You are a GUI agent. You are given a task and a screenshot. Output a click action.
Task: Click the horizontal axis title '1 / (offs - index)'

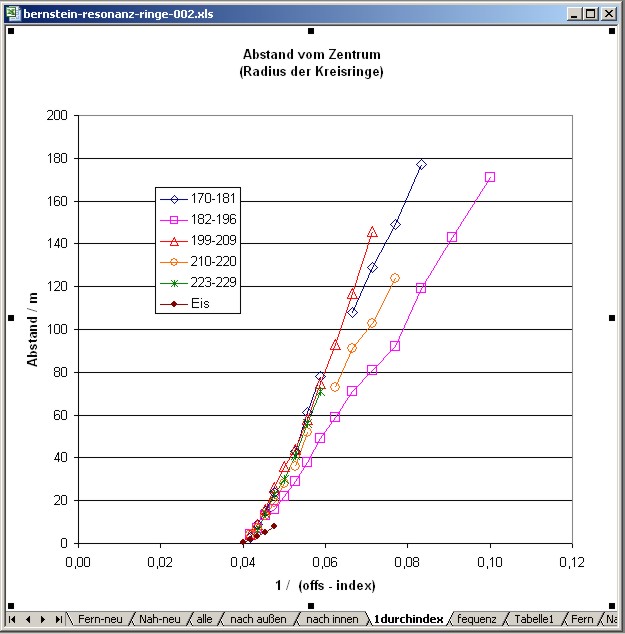pyautogui.click(x=325, y=584)
